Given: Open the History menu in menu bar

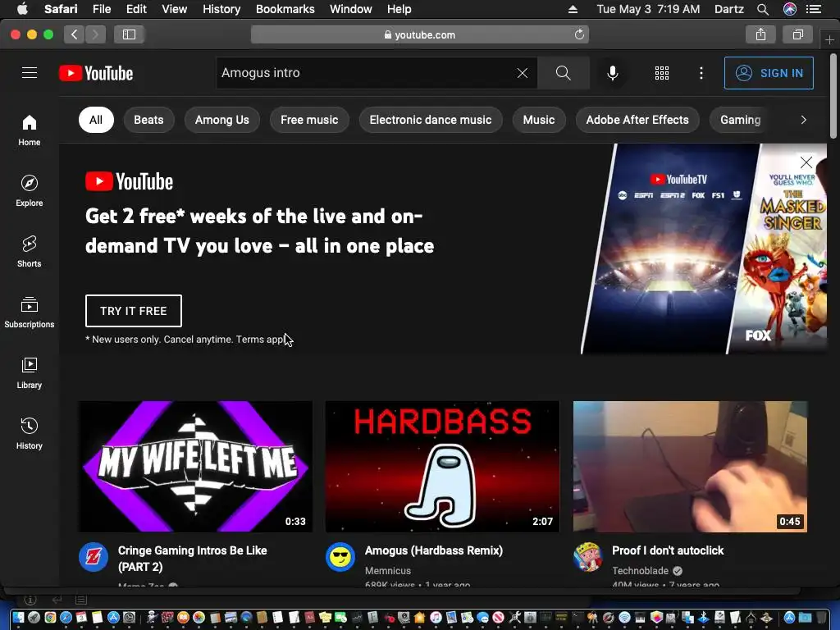Looking at the screenshot, I should coord(221,9).
